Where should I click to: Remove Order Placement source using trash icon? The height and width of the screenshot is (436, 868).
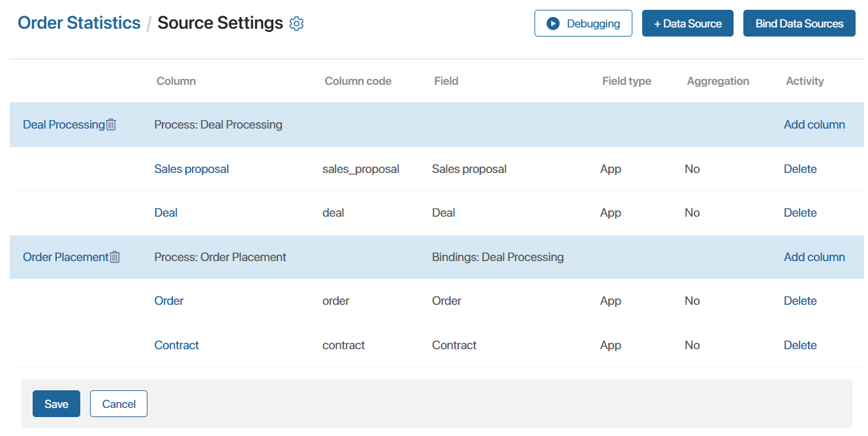pyautogui.click(x=115, y=257)
